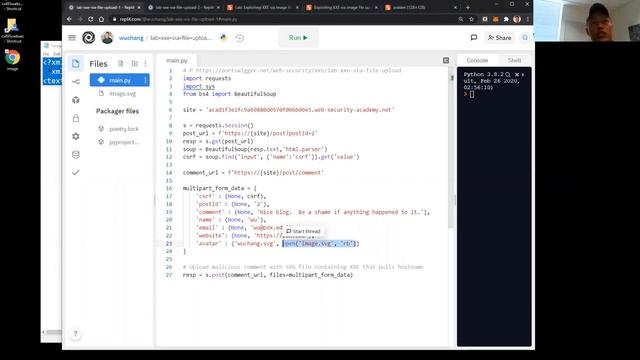Switch to first browser tab lab-xxe-via-file-upload-1
The height and width of the screenshot is (360, 640).
pos(104,7)
